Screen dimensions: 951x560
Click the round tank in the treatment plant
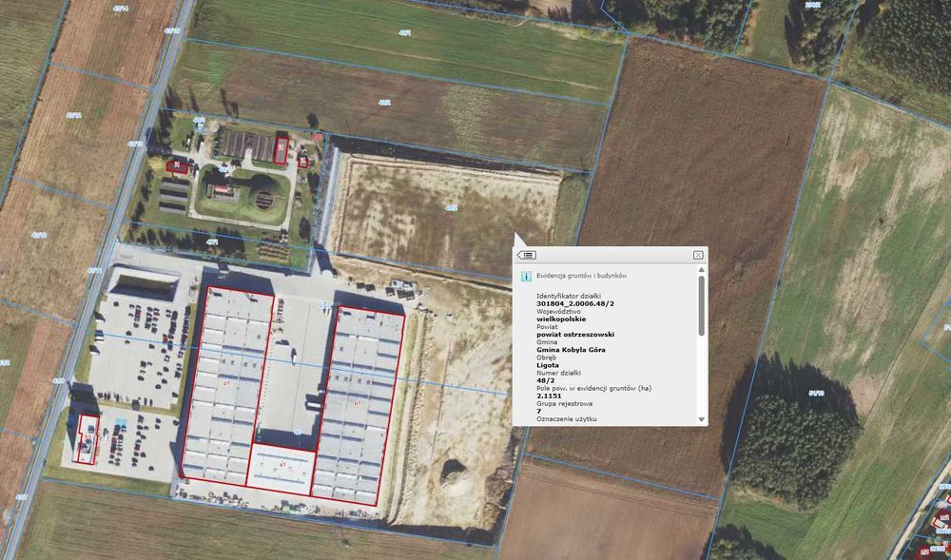[x=263, y=199]
